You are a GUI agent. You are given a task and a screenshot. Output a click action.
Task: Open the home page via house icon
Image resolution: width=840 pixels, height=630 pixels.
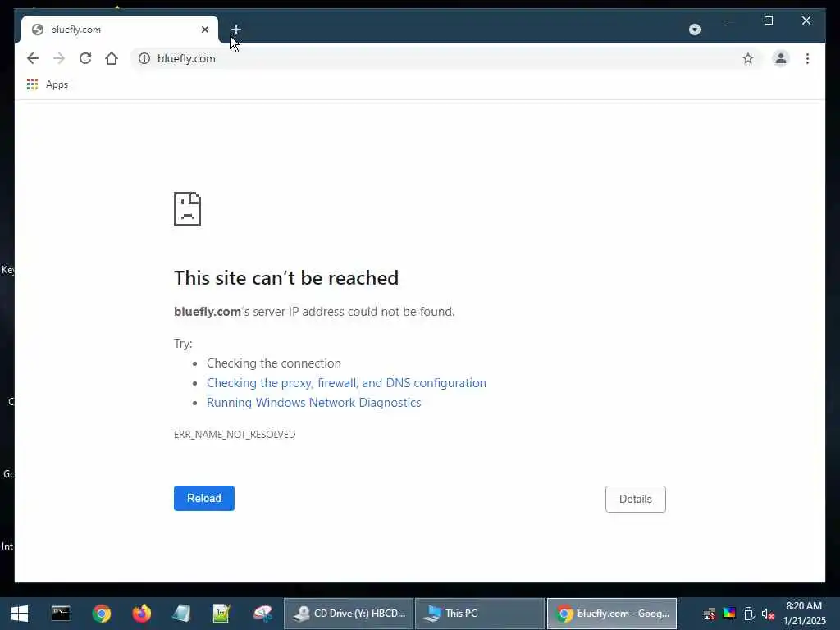pyautogui.click(x=112, y=58)
